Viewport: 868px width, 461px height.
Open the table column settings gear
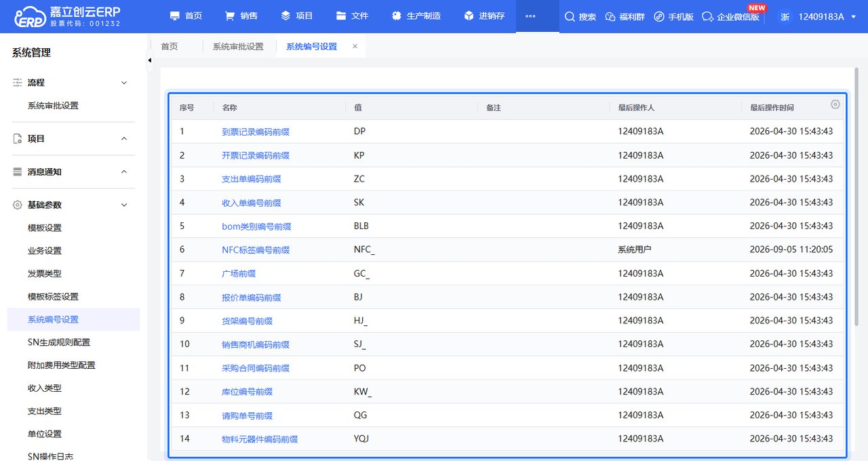835,104
